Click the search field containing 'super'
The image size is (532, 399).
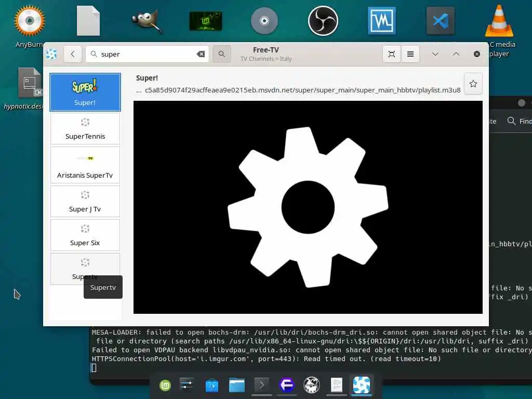tap(147, 54)
